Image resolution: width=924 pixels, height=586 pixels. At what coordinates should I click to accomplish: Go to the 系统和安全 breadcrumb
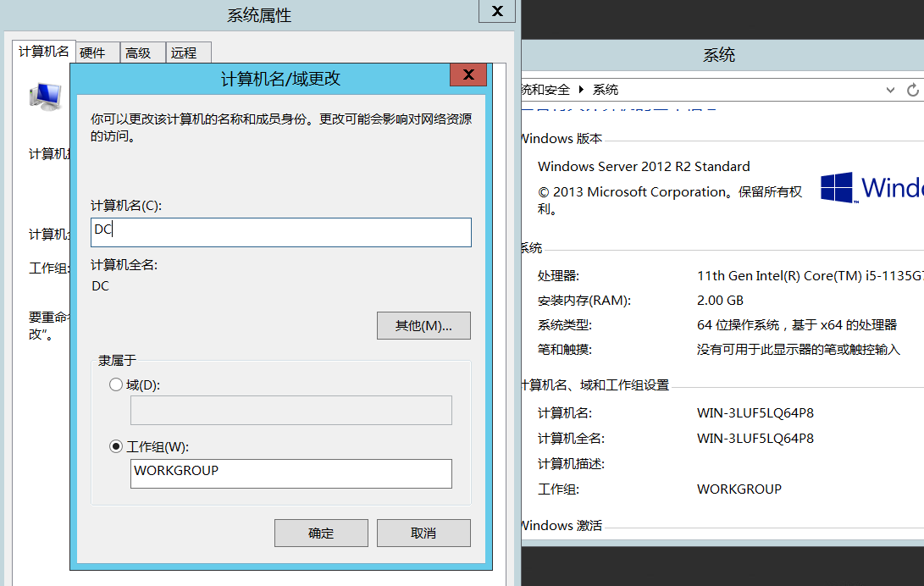click(x=546, y=90)
